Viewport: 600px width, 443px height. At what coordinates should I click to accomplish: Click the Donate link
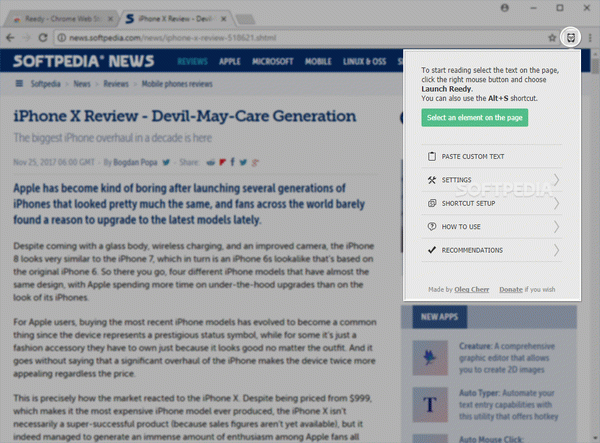pyautogui.click(x=511, y=290)
